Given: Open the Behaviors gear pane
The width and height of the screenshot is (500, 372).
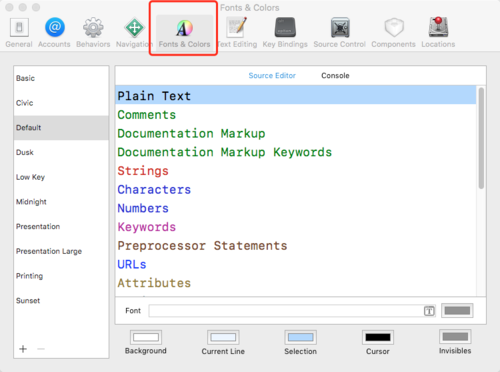Looking at the screenshot, I should pyautogui.click(x=93, y=33).
